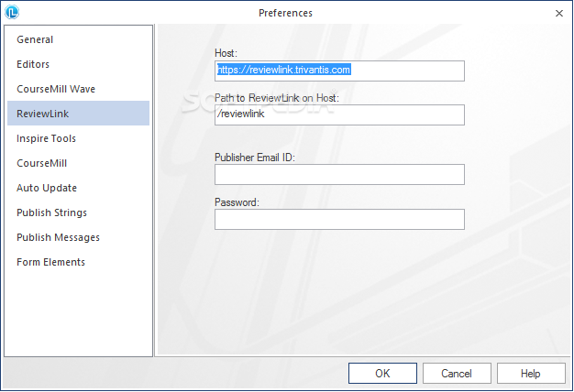Focus the Password input box
The height and width of the screenshot is (392, 574).
pos(339,220)
